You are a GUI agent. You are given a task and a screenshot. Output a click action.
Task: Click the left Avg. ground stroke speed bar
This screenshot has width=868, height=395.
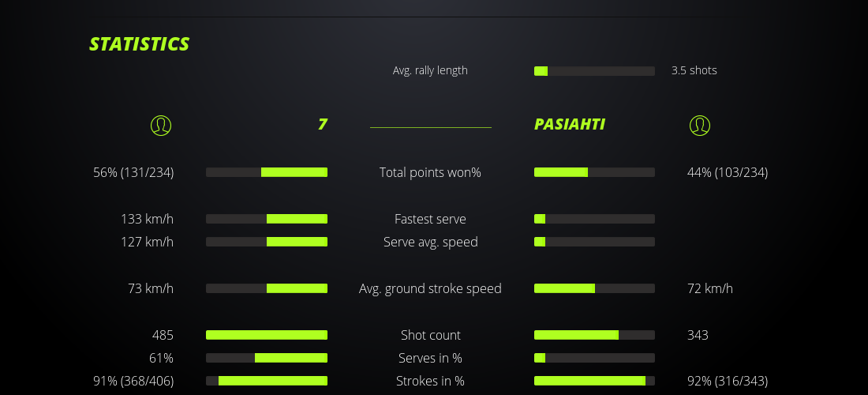267,288
